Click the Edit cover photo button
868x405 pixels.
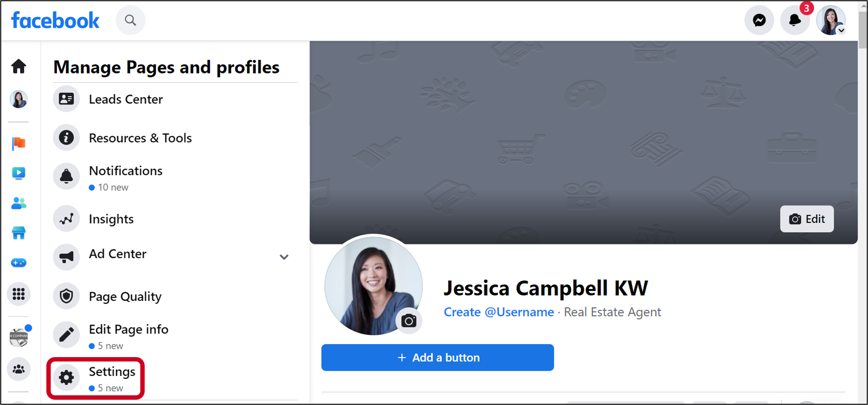click(807, 219)
